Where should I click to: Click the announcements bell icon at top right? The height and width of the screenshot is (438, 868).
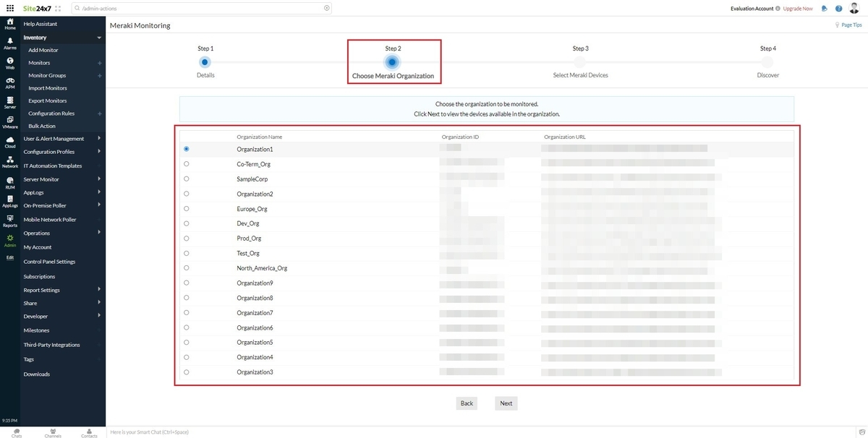click(824, 9)
